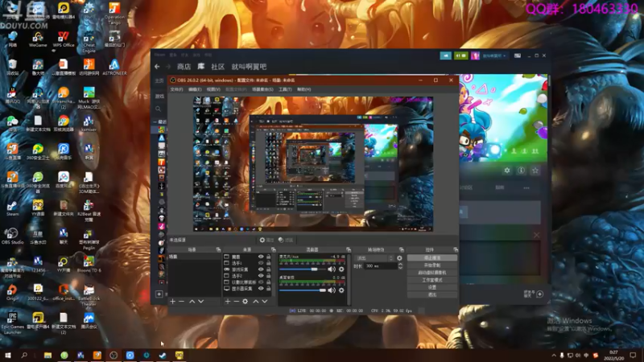Go back with Steam's back arrow

pos(157,67)
